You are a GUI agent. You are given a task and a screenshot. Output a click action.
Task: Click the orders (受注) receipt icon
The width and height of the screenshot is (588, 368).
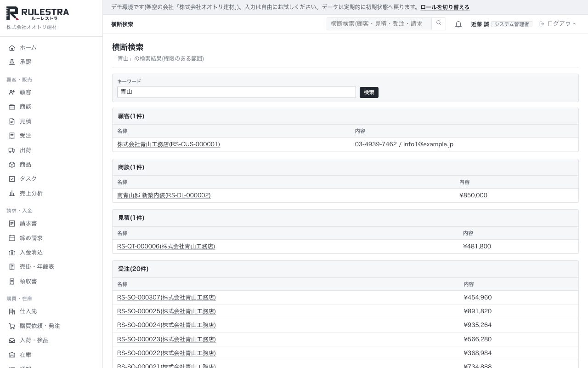12,136
